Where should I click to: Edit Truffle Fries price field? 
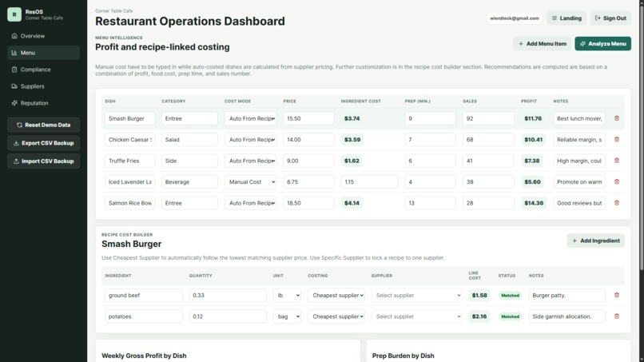pyautogui.click(x=308, y=161)
